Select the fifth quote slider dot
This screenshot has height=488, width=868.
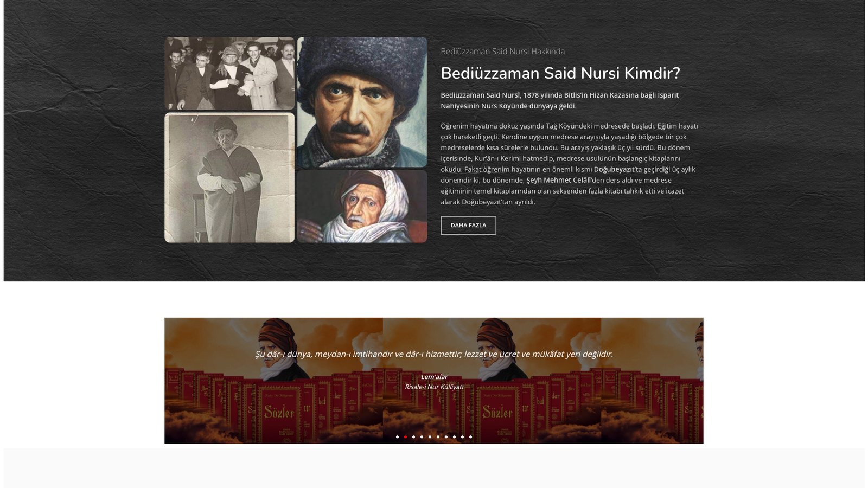(x=430, y=436)
